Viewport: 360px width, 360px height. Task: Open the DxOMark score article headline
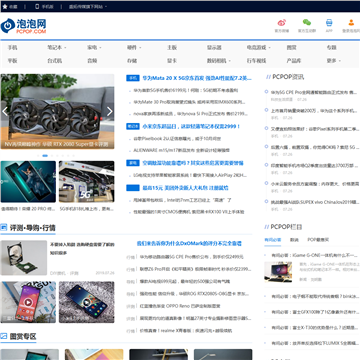coord(189,243)
